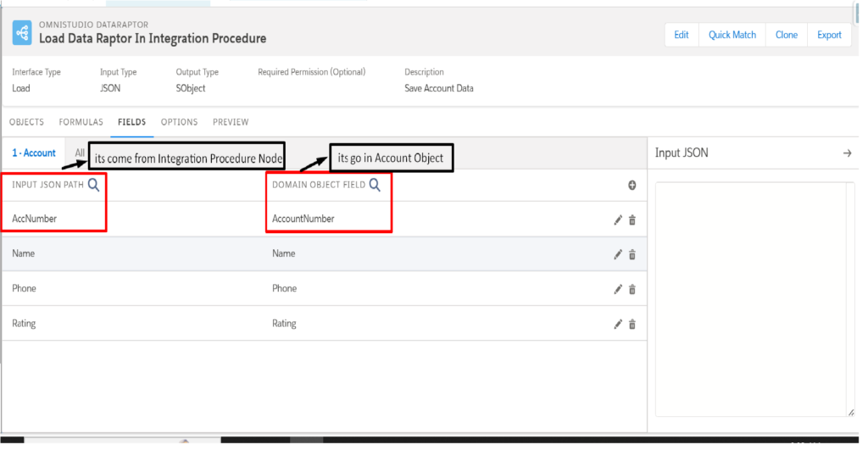Click inside the Input JSON text area

pyautogui.click(x=754, y=299)
